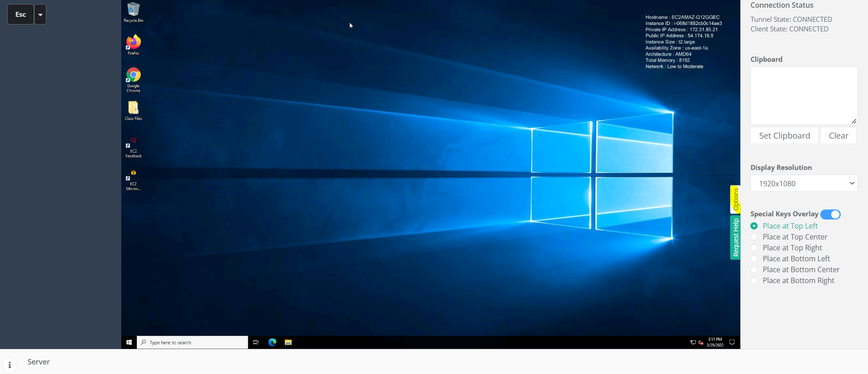Viewport: 868px width, 374px height.
Task: Open the Windows Start menu
Action: coord(129,342)
